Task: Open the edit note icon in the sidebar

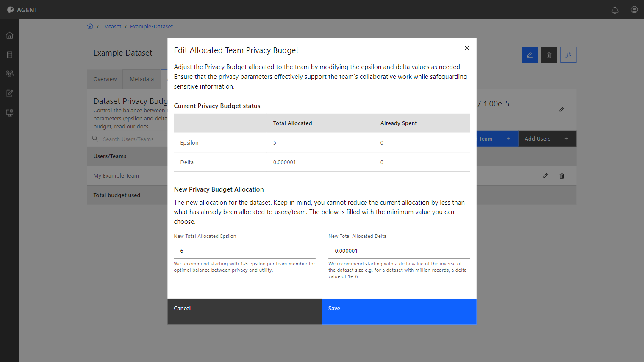Action: 10,93
